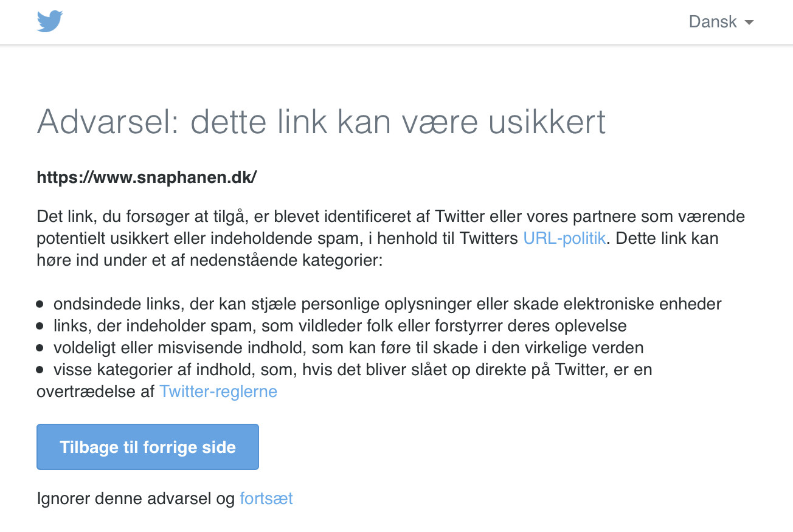Click the Twitter bird logo

(50, 22)
